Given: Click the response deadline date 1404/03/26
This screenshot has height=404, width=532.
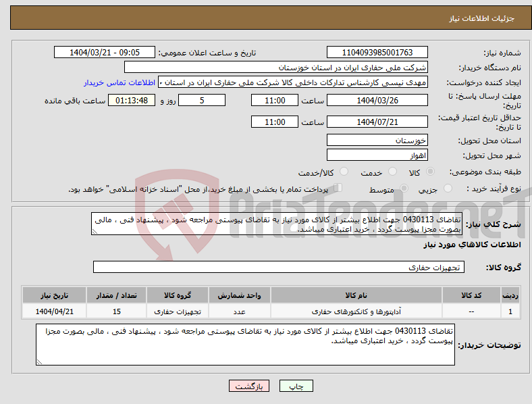Looking at the screenshot, I should [377, 100].
